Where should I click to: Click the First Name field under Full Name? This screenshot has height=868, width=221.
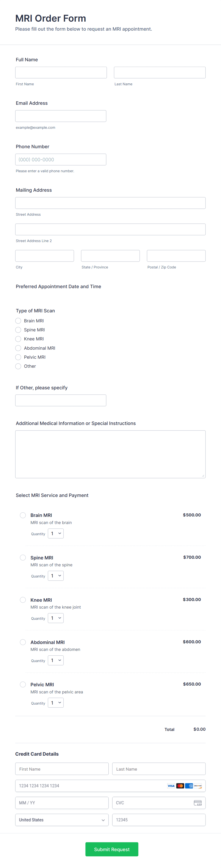[61, 72]
